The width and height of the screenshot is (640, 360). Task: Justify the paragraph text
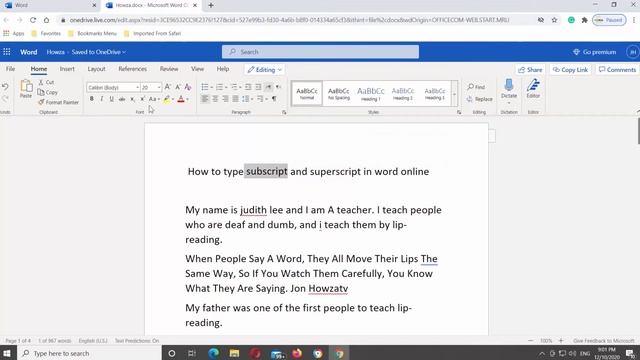tap(236, 99)
